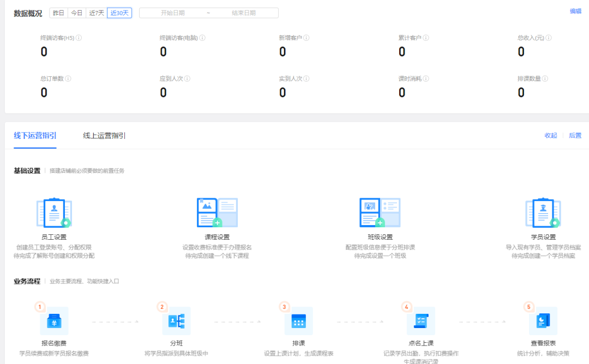The width and height of the screenshot is (589, 364).
Task: Open the 点名上课 roll call icon
Action: pyautogui.click(x=420, y=321)
